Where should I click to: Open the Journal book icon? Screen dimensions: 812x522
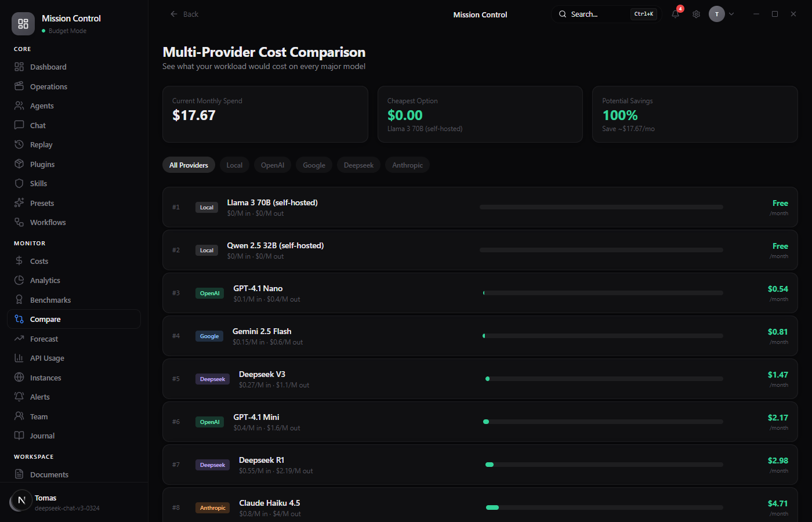point(19,436)
